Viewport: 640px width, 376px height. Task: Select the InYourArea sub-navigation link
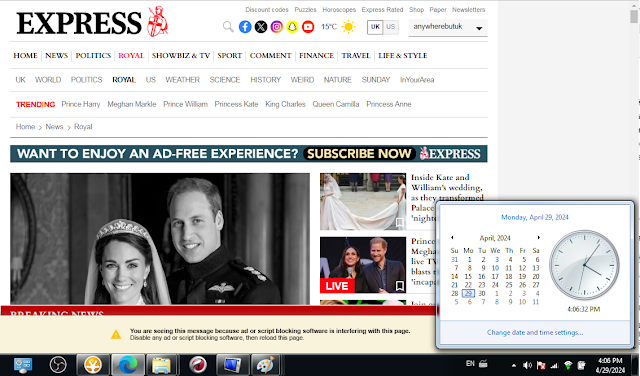[x=417, y=80]
